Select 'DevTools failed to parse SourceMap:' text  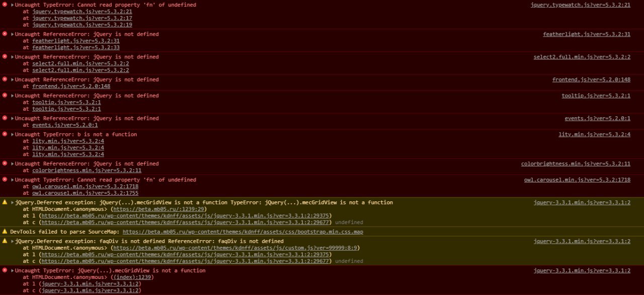65,232
